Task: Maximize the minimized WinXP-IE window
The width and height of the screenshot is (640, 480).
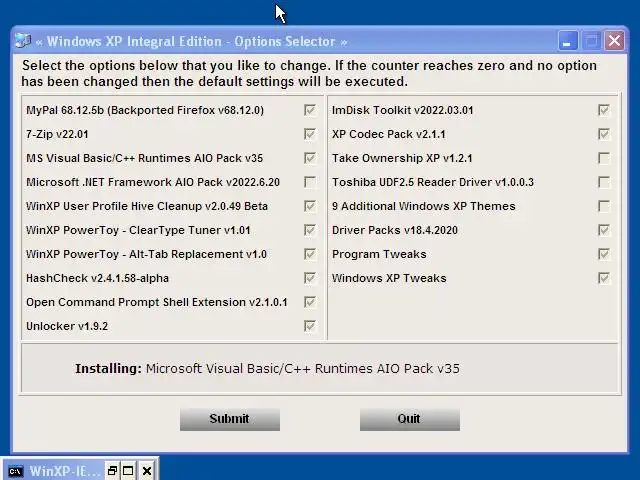Action: click(128, 471)
